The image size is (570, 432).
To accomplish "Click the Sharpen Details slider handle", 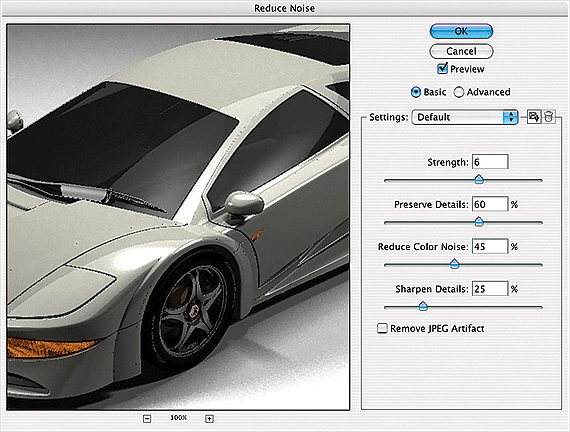I will point(423,306).
